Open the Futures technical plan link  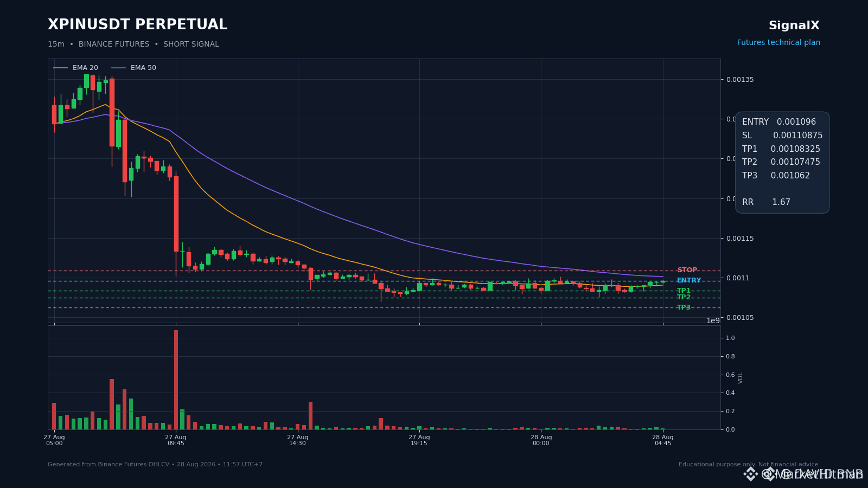pyautogui.click(x=778, y=42)
